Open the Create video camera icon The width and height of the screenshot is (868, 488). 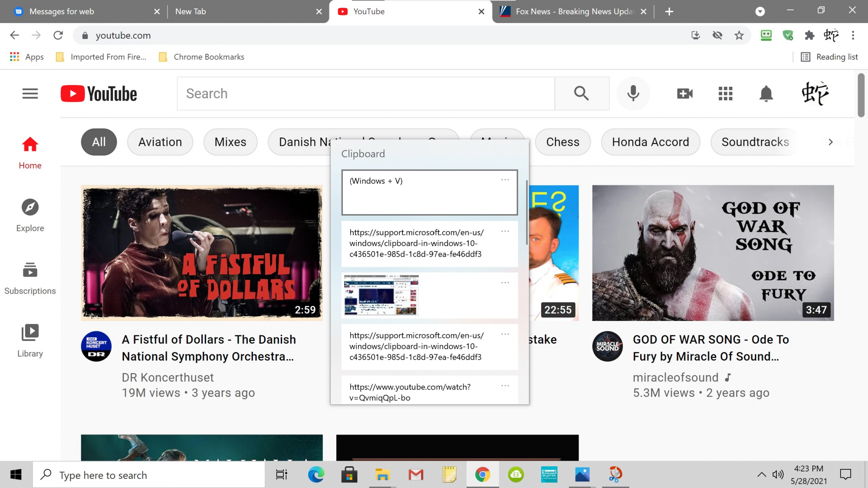685,93
